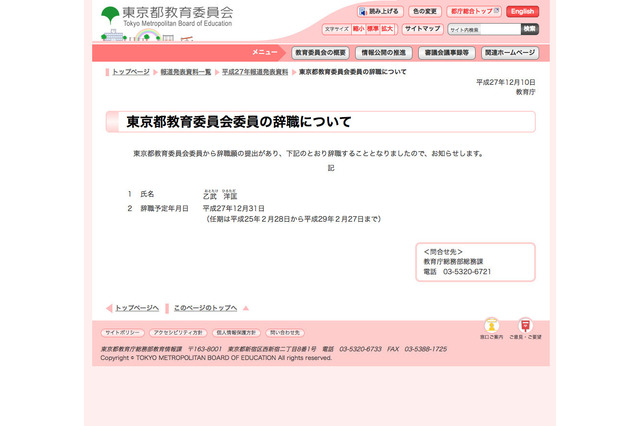Click the 読み上げる read-aloud button
Screen dimensions: 640x426
pyautogui.click(x=380, y=11)
